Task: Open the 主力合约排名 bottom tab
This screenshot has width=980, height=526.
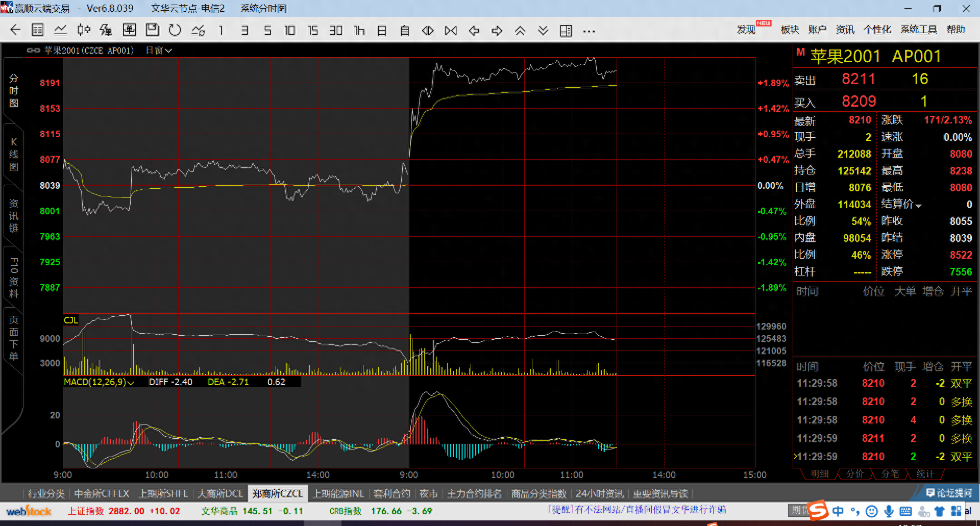Action: [475, 493]
